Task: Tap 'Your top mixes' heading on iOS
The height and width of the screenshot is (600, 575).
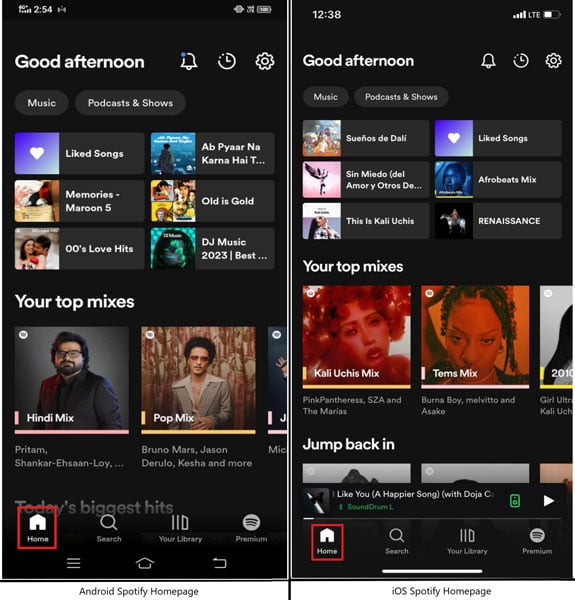Action: [353, 266]
